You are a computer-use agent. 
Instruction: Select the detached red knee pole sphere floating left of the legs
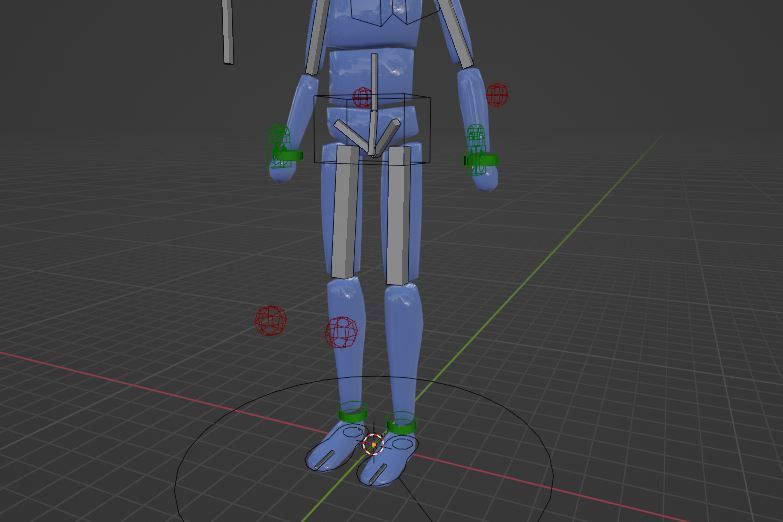(x=270, y=321)
